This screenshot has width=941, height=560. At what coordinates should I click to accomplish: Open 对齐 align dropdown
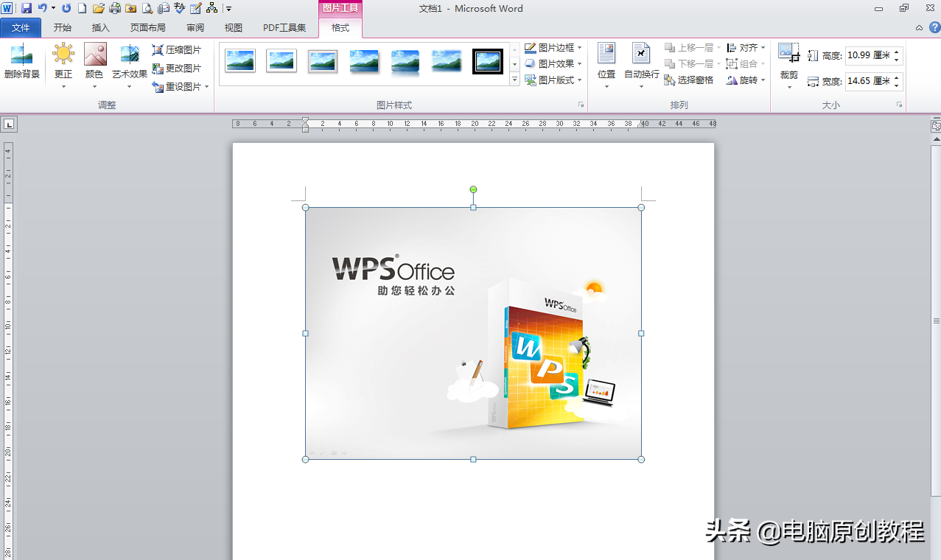pyautogui.click(x=746, y=48)
